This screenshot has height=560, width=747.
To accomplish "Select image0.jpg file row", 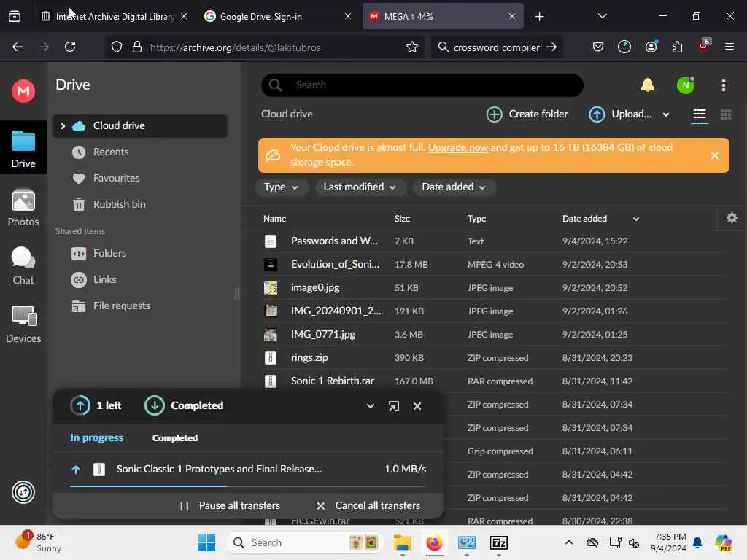I will pos(486,287).
